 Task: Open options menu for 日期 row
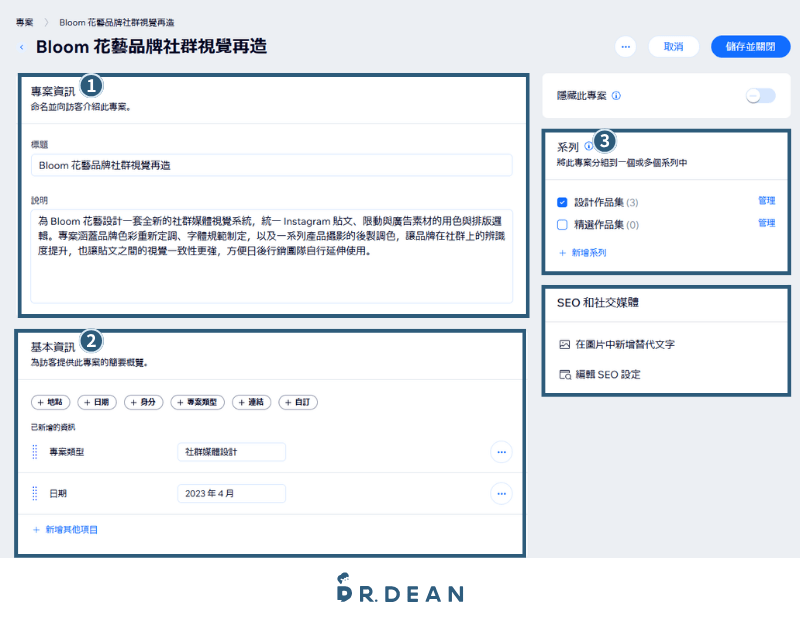501,494
